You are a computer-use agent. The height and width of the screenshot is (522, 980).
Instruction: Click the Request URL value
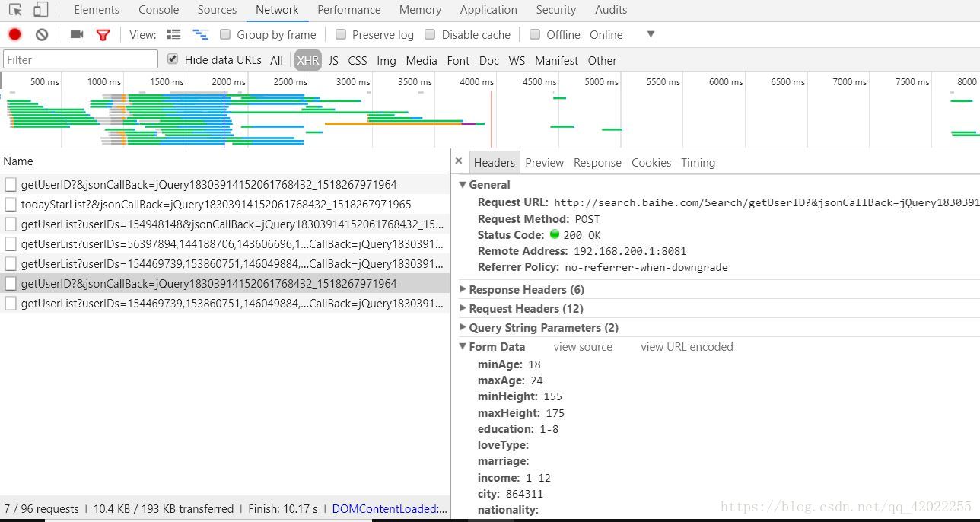click(766, 203)
